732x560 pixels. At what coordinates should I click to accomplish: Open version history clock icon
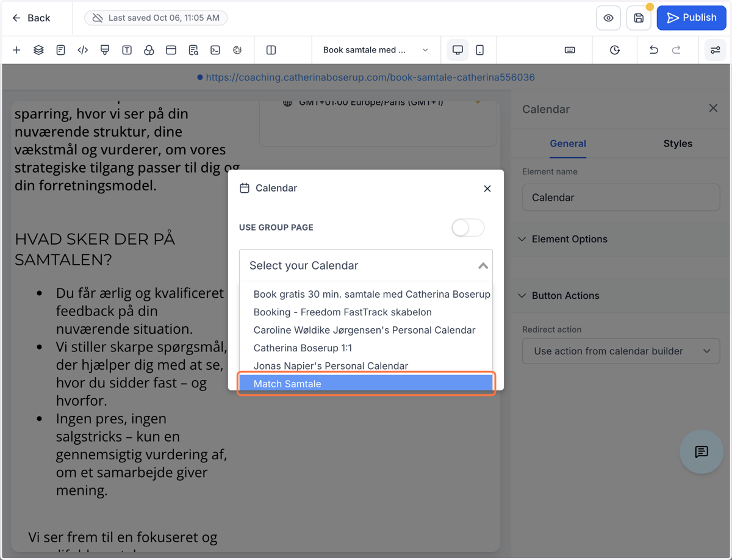pyautogui.click(x=615, y=50)
